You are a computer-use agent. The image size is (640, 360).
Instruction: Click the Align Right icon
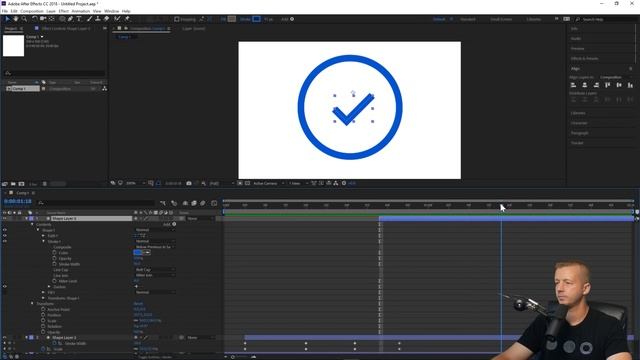coord(596,85)
